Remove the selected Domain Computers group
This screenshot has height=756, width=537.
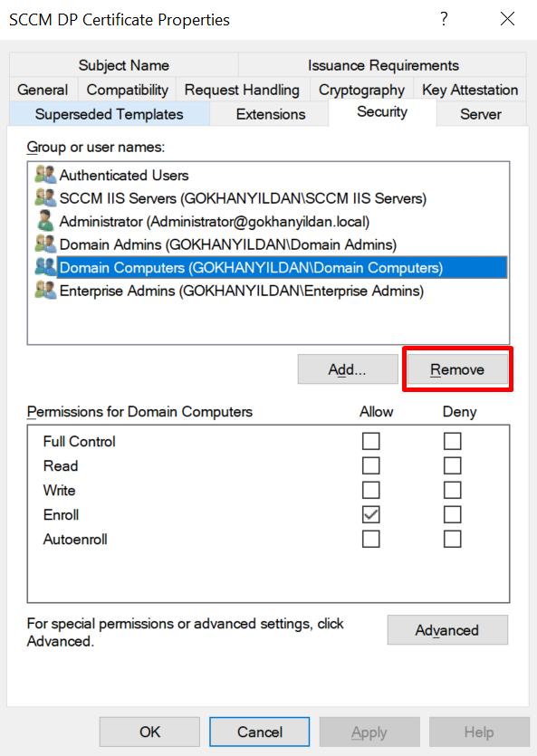pos(457,369)
